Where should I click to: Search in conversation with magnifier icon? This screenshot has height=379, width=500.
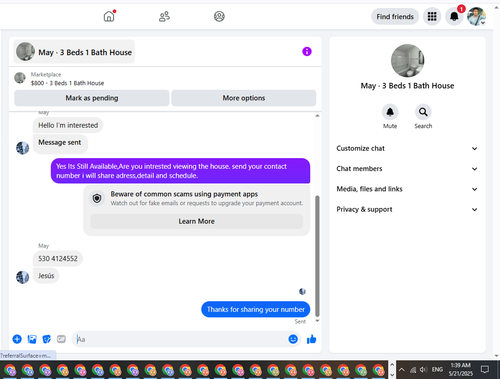tap(423, 112)
